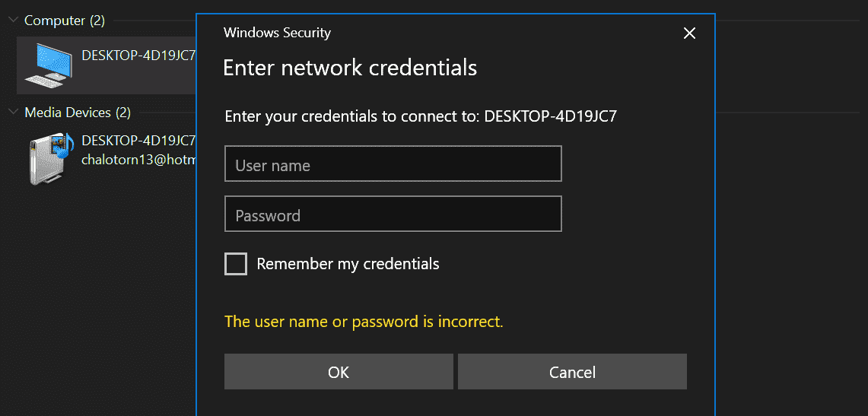
Task: Close the Windows Security dialog
Action: coord(689,33)
